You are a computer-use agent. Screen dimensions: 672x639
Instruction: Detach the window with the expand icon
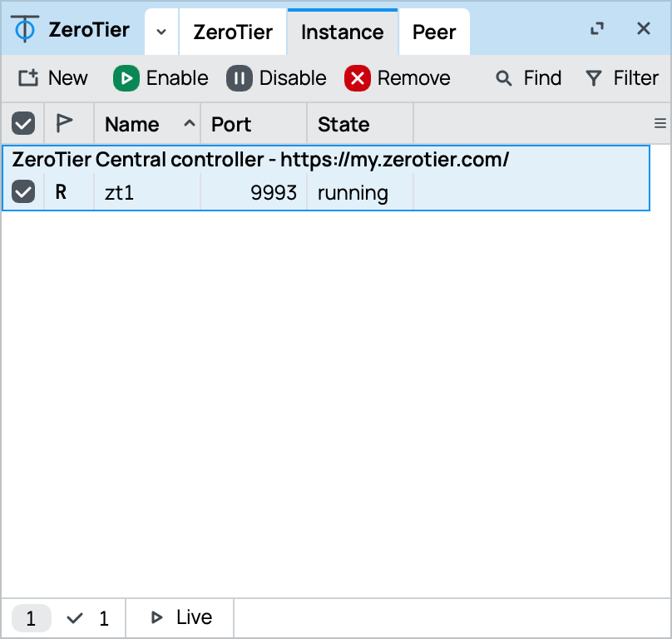(x=597, y=29)
